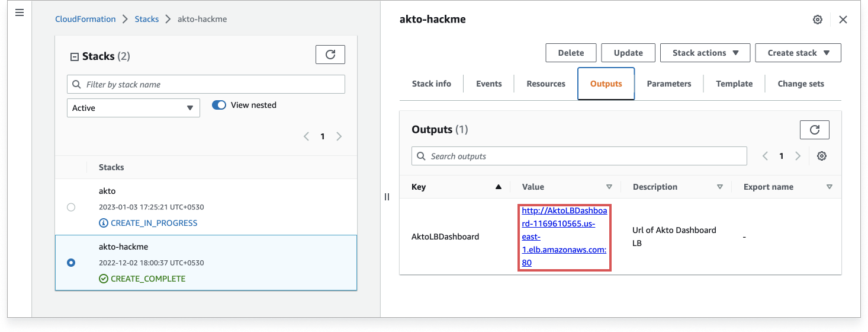
Task: Select the akto stack radio button
Action: tap(71, 207)
